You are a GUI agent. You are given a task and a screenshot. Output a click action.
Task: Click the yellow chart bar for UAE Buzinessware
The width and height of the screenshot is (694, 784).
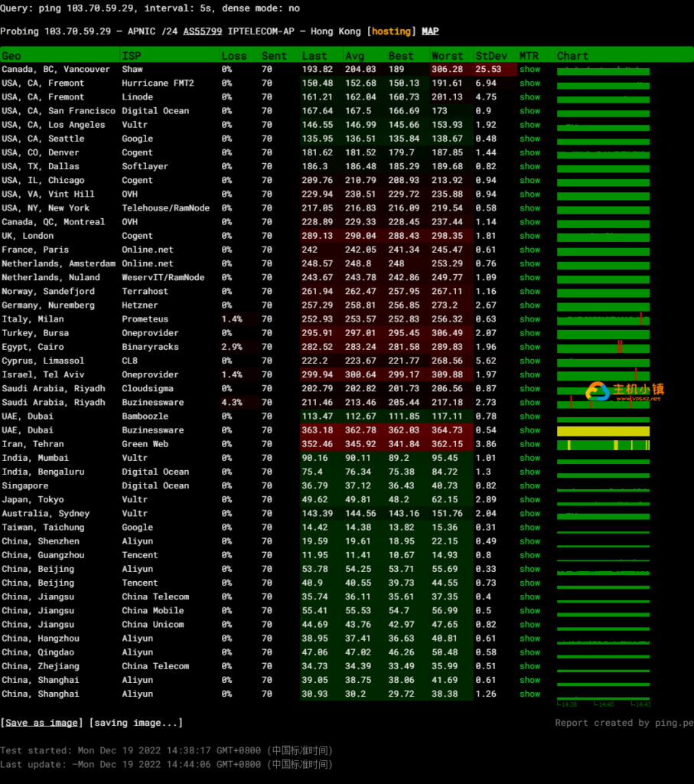[603, 431]
